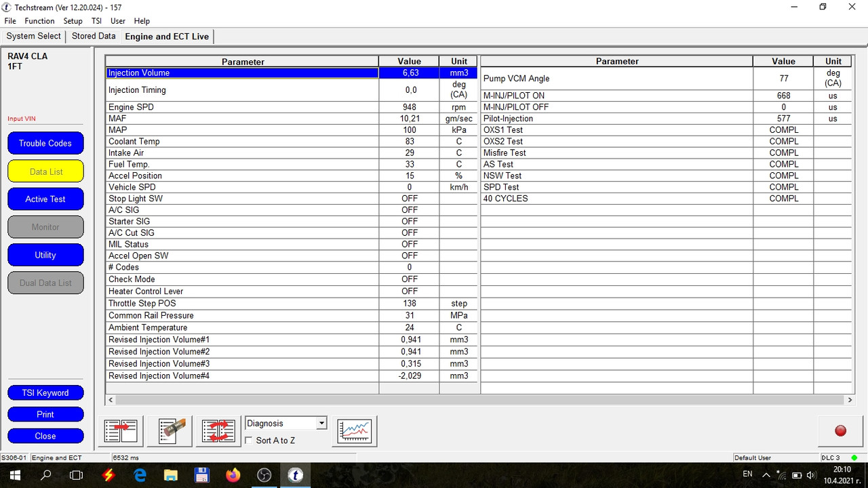Open the graph chart view icon
Viewport: 868px width, 488px height.
click(x=355, y=431)
